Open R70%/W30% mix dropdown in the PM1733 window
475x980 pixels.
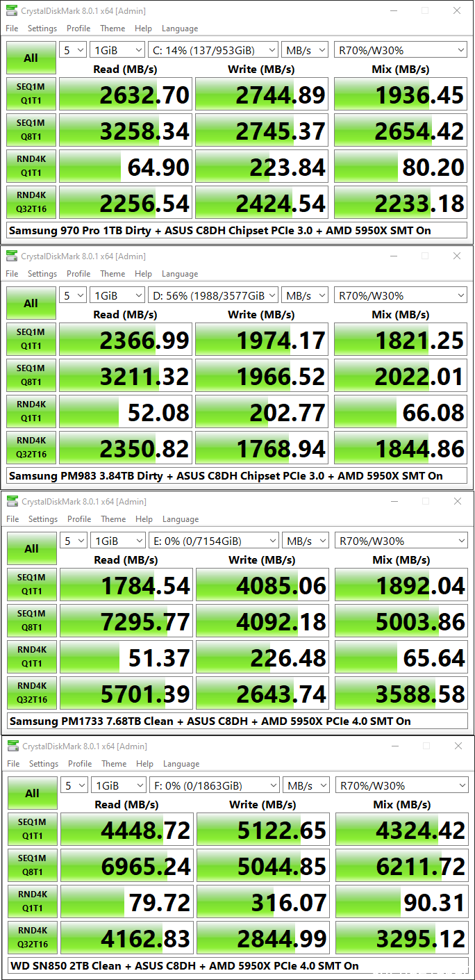point(401,541)
